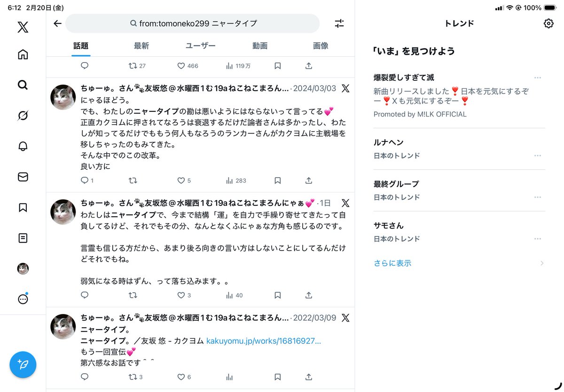Share the post with 466 likes
This screenshot has height=392, width=564.
(309, 66)
